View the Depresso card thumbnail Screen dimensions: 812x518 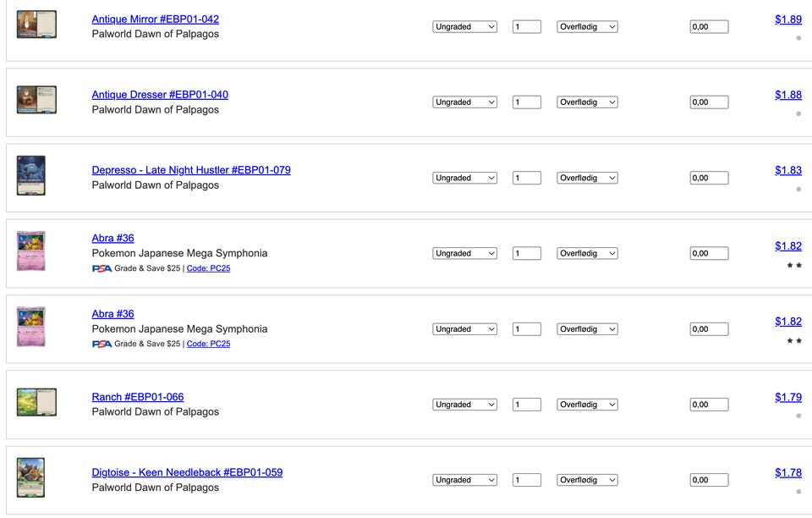[31, 175]
